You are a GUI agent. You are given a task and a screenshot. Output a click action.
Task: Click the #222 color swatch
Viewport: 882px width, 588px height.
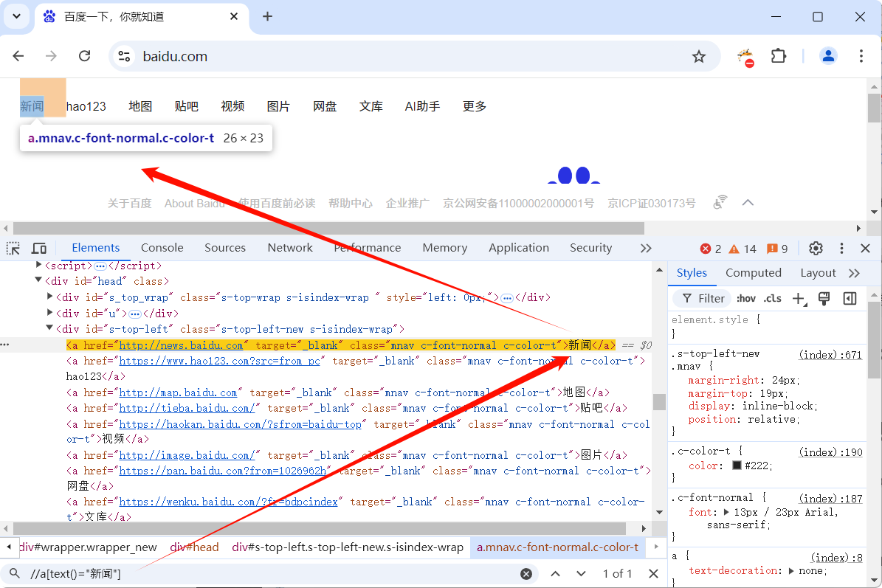(x=737, y=466)
